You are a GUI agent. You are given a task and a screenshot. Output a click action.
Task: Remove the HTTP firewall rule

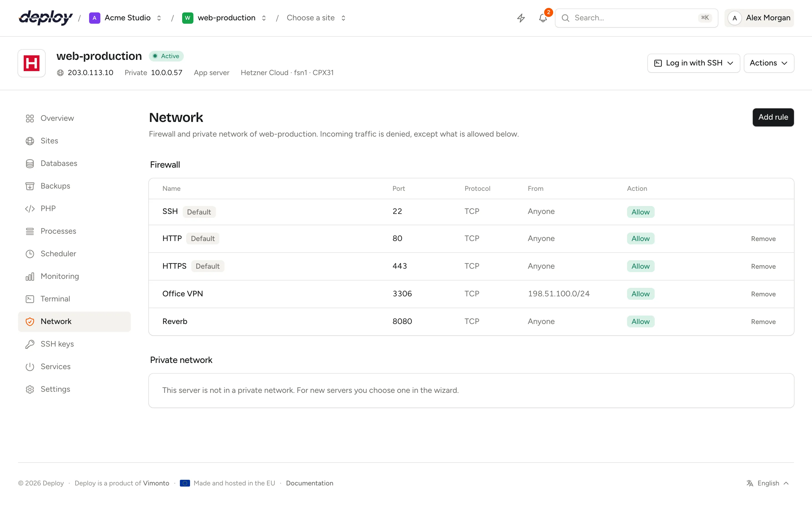point(763,239)
